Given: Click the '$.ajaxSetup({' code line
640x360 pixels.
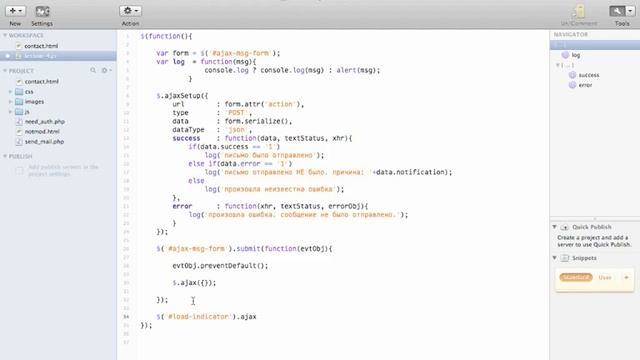Looking at the screenshot, I should 182,96.
